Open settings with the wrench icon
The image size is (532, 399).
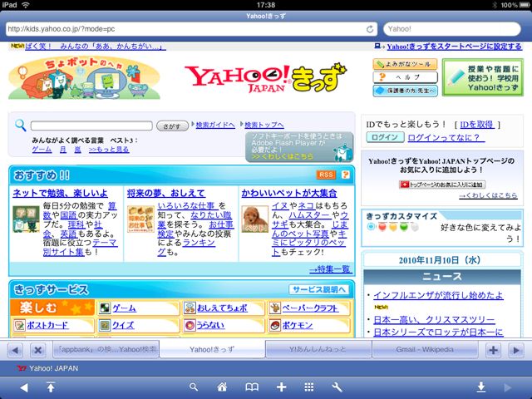pos(337,387)
